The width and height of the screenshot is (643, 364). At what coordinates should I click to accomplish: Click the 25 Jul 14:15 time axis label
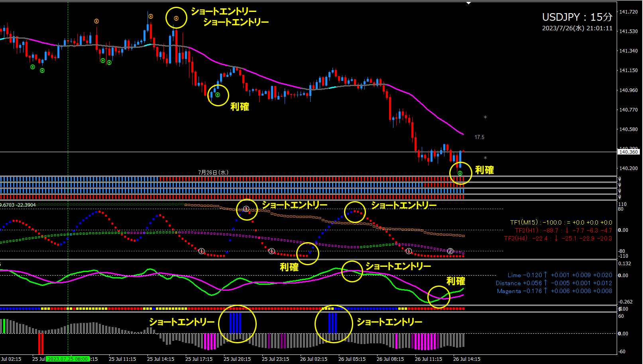(x=161, y=359)
